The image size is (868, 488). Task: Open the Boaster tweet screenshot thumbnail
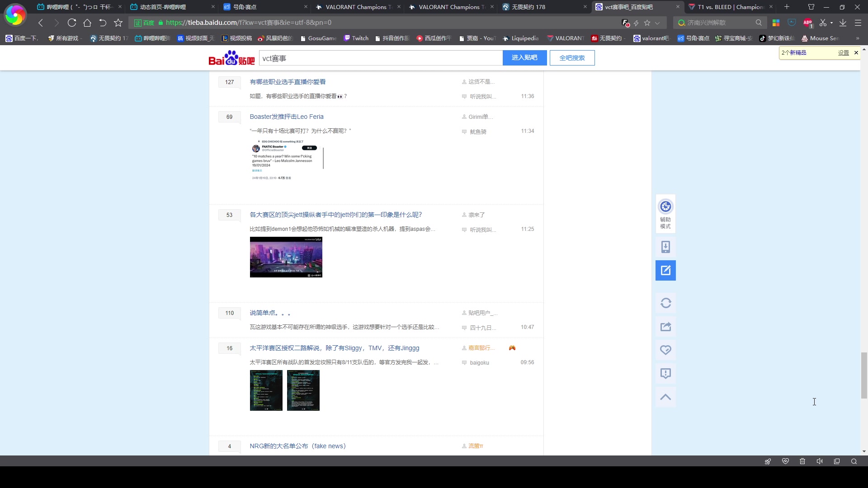click(287, 160)
